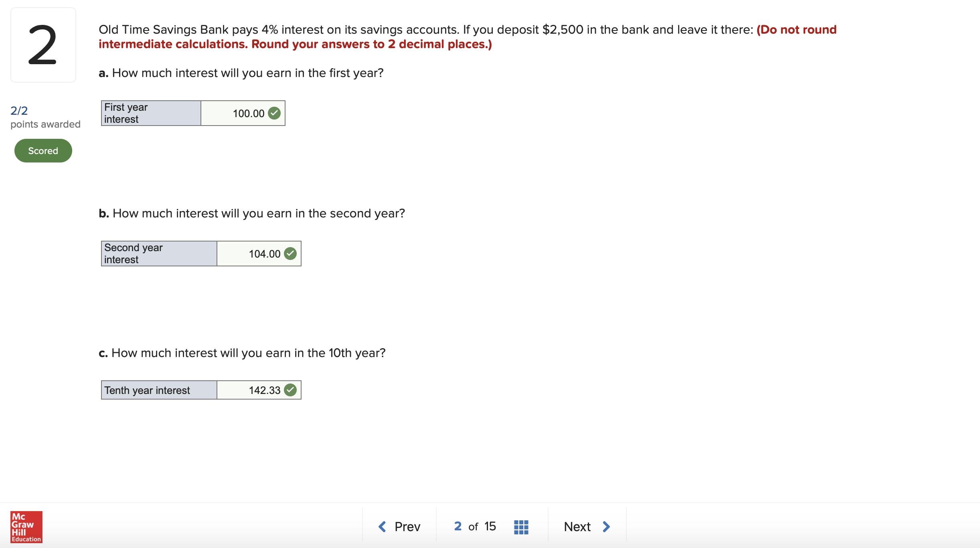
Task: Click the McGraw Hill Education logo
Action: click(x=26, y=527)
